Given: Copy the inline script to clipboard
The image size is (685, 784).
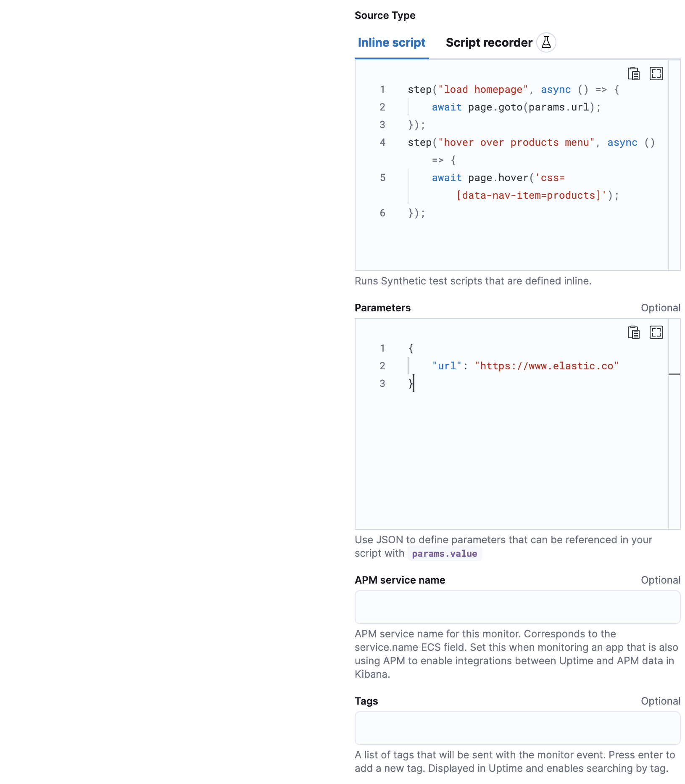Looking at the screenshot, I should pos(633,73).
